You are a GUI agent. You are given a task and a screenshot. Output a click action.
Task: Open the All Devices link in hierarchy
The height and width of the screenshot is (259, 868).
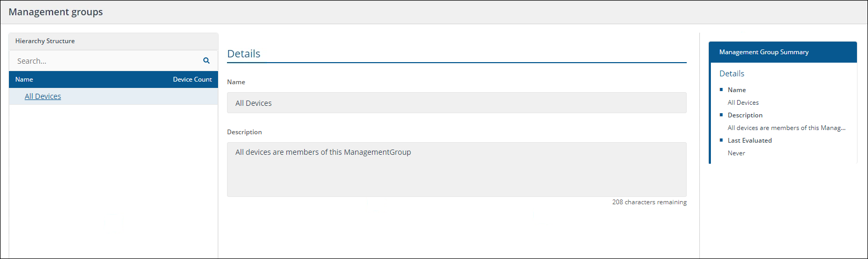[x=43, y=96]
